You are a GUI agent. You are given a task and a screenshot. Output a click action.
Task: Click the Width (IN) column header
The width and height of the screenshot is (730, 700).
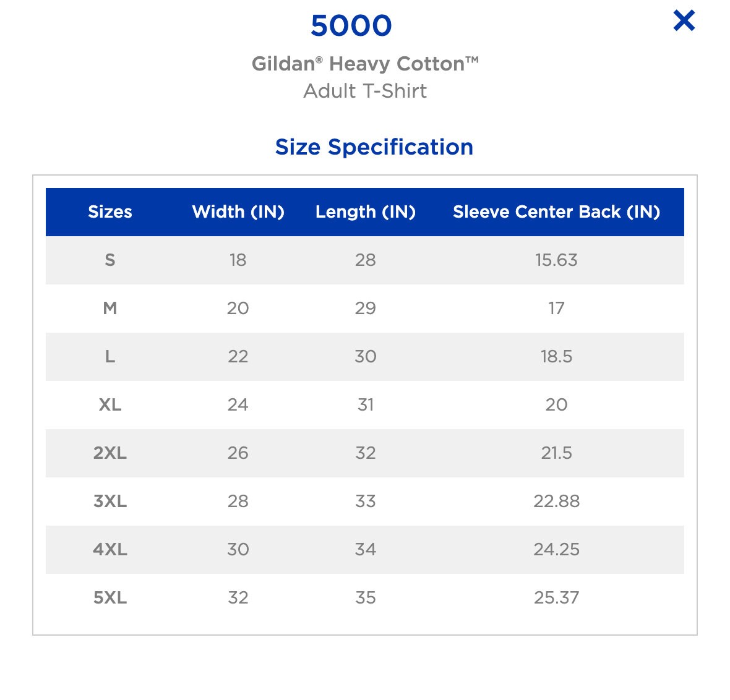238,212
